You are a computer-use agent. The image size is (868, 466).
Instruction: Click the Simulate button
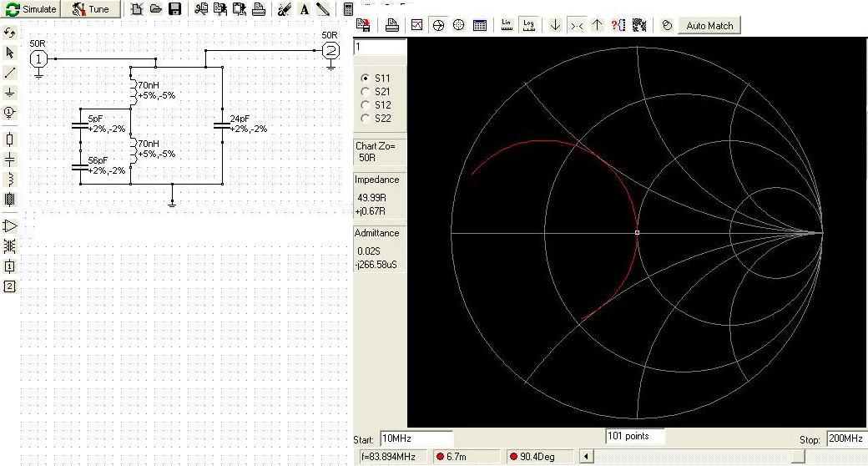coord(32,9)
